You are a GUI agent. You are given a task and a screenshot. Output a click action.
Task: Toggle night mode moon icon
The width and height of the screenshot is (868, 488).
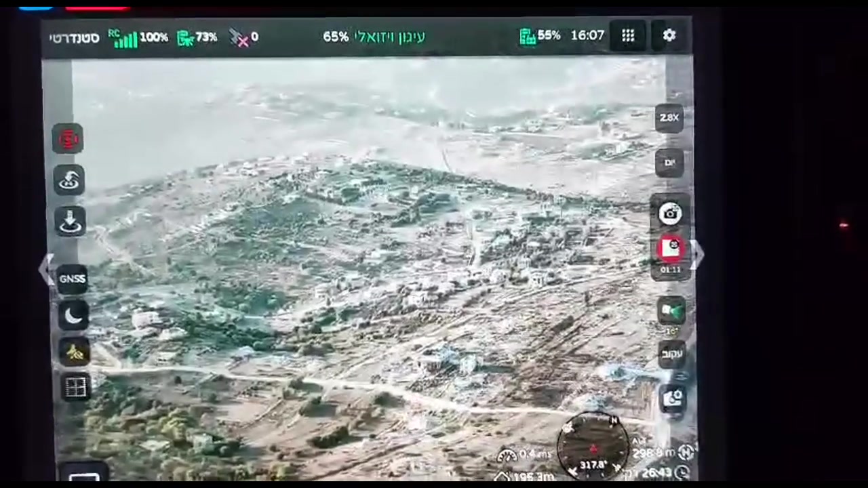pos(73,314)
